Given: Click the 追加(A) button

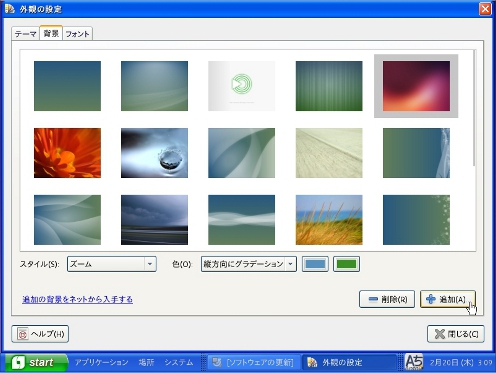Looking at the screenshot, I should [x=448, y=299].
